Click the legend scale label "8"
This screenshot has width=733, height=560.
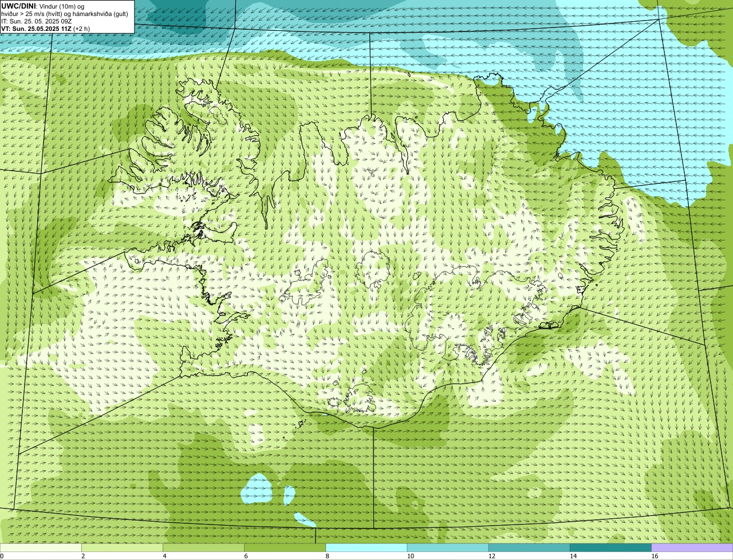(x=328, y=556)
